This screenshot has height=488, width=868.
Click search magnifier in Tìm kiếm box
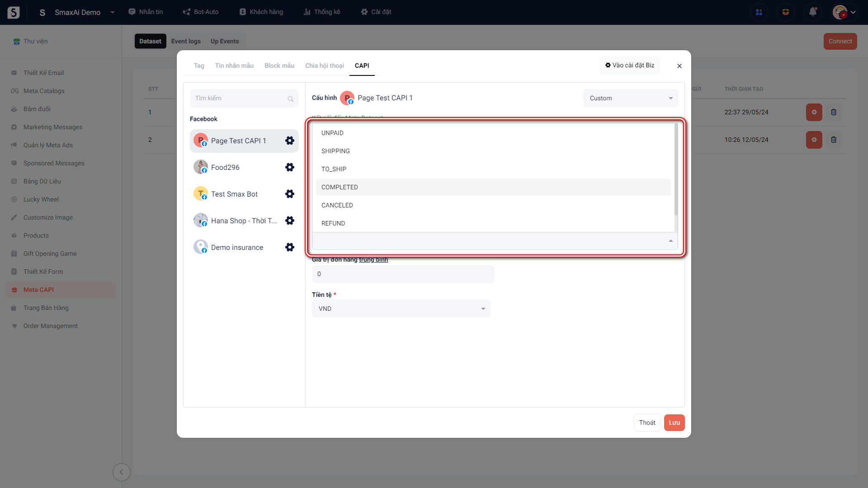(291, 99)
